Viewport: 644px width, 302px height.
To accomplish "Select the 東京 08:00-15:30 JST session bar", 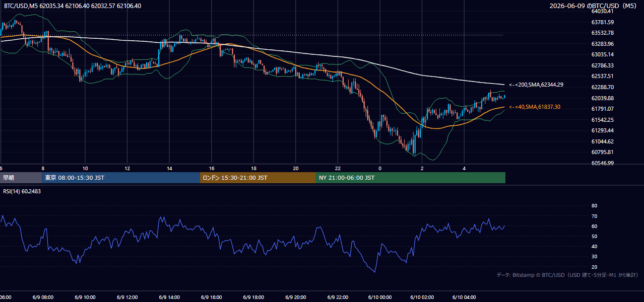I will (x=121, y=178).
